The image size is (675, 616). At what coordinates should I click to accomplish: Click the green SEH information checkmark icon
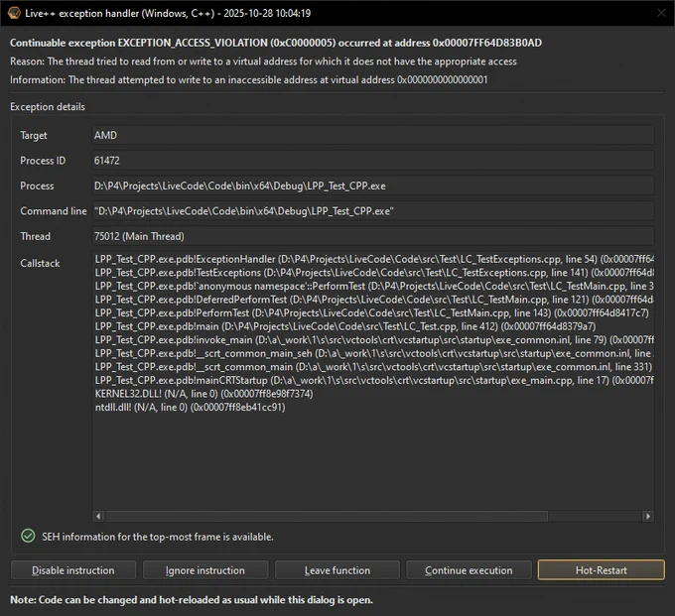(x=28, y=536)
